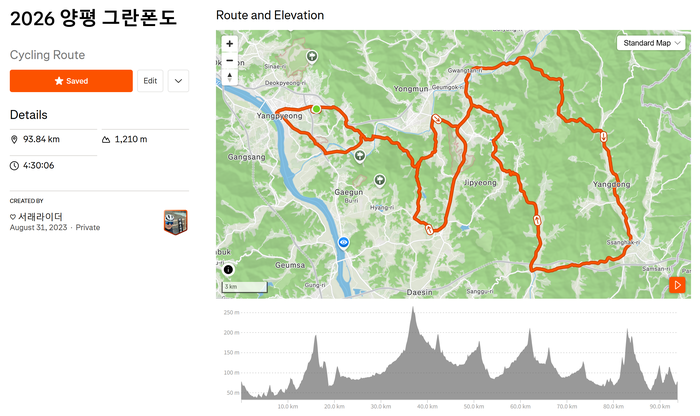Click the highest peak on elevation chart
700x416 pixels.
tap(413, 308)
